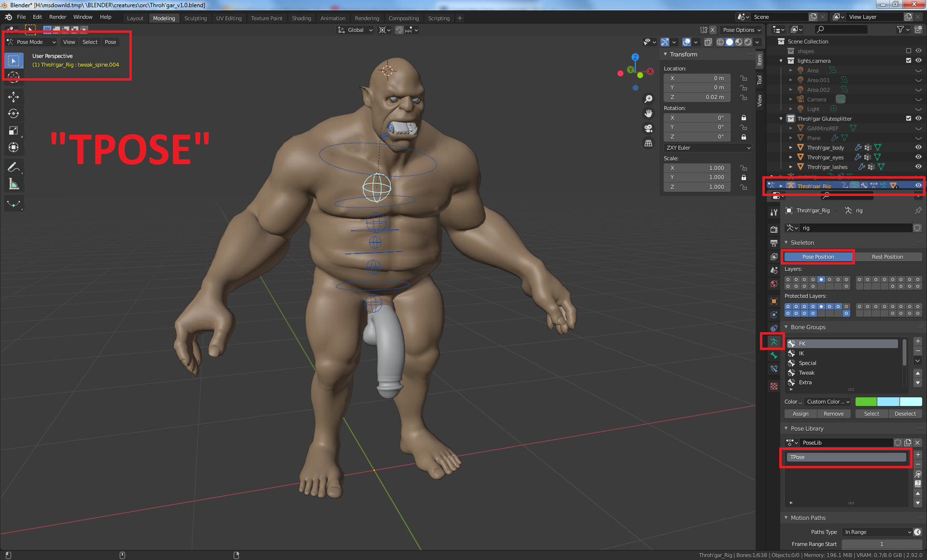Click Assign bone group button
The width and height of the screenshot is (927, 560).
pyautogui.click(x=800, y=414)
